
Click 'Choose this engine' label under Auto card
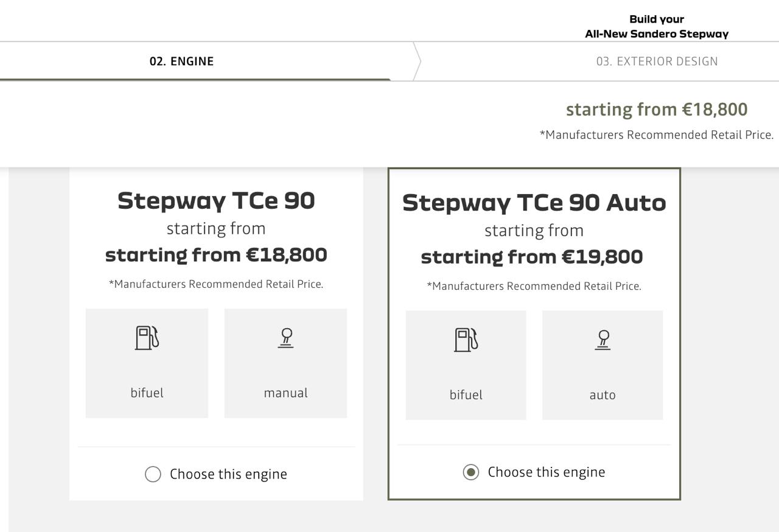[546, 472]
